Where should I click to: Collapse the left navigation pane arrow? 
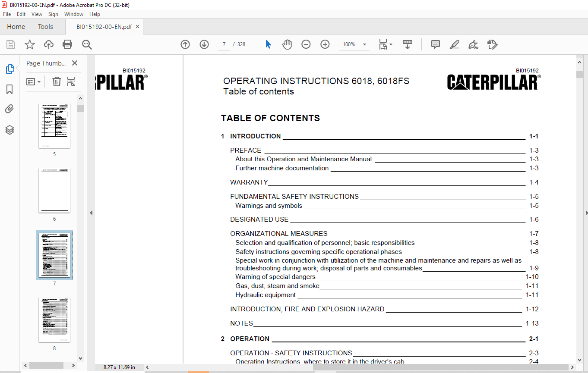click(91, 213)
